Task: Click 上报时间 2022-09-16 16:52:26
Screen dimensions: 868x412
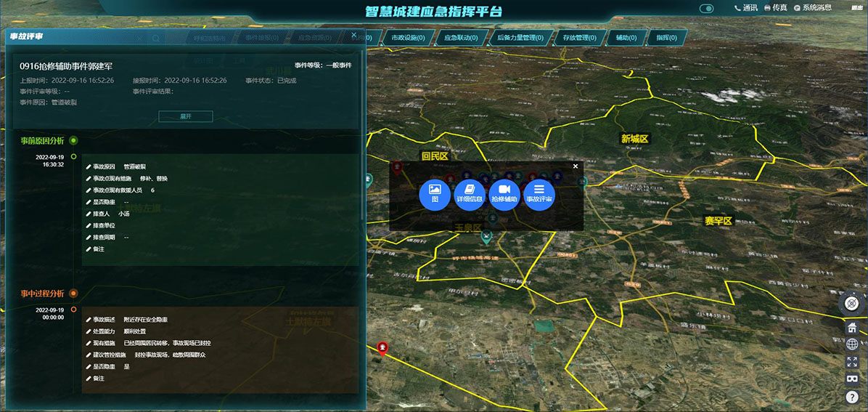Action: pyautogui.click(x=67, y=81)
